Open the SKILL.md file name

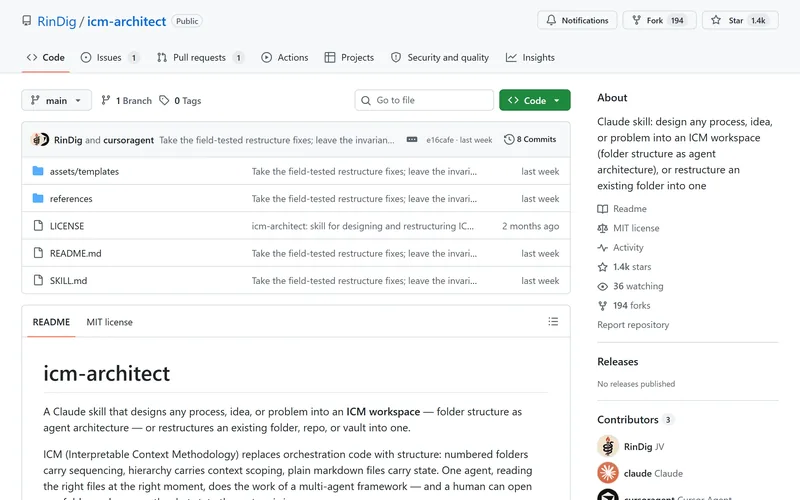[x=68, y=281]
